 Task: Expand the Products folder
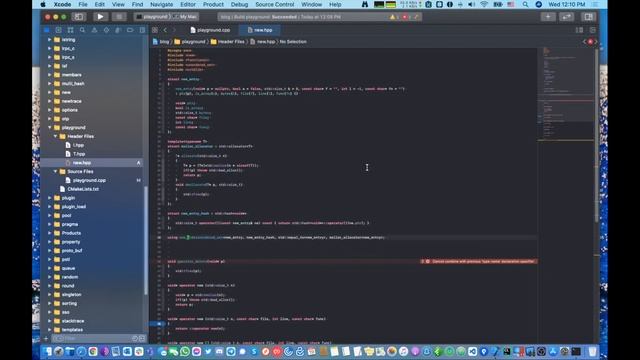coord(50,233)
